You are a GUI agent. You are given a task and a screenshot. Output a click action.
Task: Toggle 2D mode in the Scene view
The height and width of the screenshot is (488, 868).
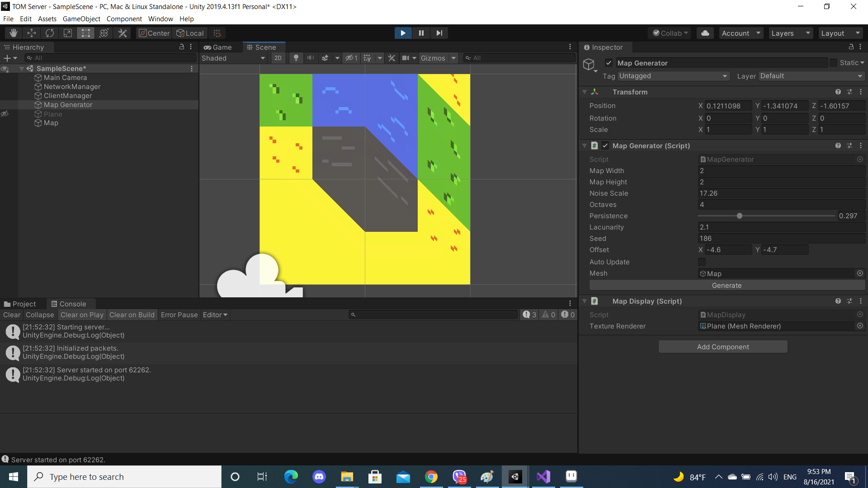[x=278, y=58]
